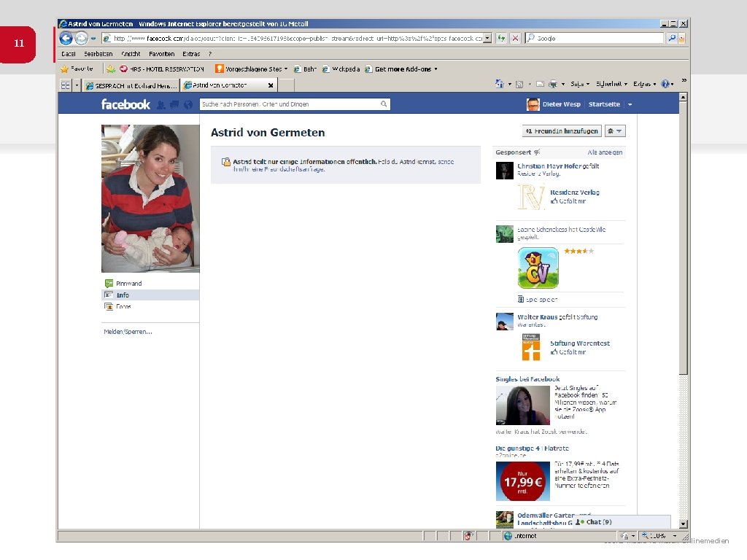This screenshot has width=747, height=560.
Task: Click the browser Back arrow button
Action: point(66,38)
